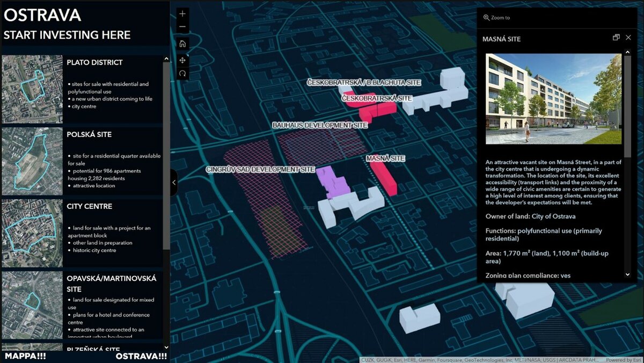Select the City Centre heading
This screenshot has height=363, width=644.
[89, 206]
